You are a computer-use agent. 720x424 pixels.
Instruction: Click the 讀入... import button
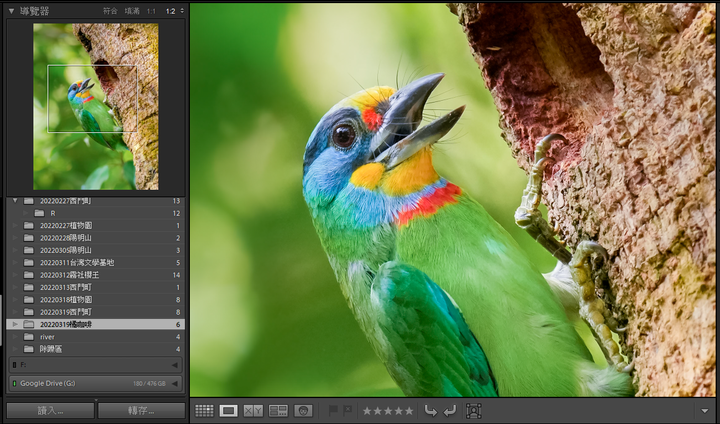tap(51, 411)
